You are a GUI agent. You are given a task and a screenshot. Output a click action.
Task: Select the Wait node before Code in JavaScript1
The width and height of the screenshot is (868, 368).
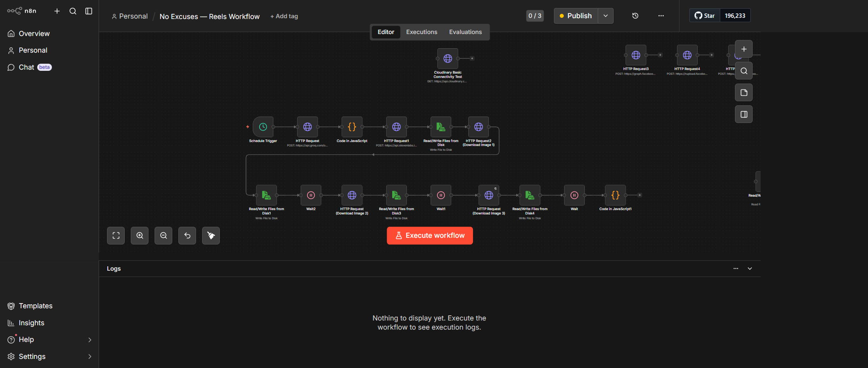(x=574, y=195)
